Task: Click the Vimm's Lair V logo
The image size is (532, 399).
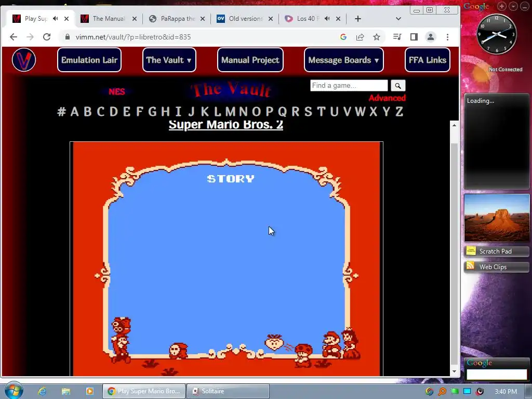Action: pos(24,60)
